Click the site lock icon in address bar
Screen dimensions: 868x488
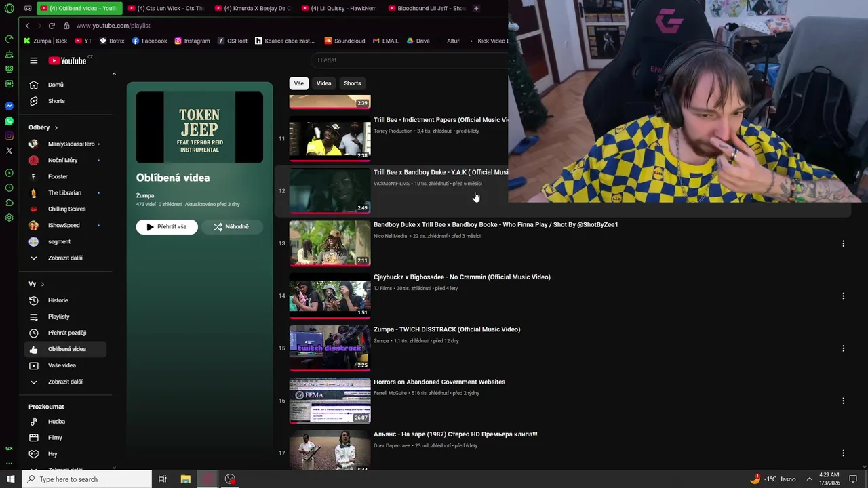(x=66, y=26)
